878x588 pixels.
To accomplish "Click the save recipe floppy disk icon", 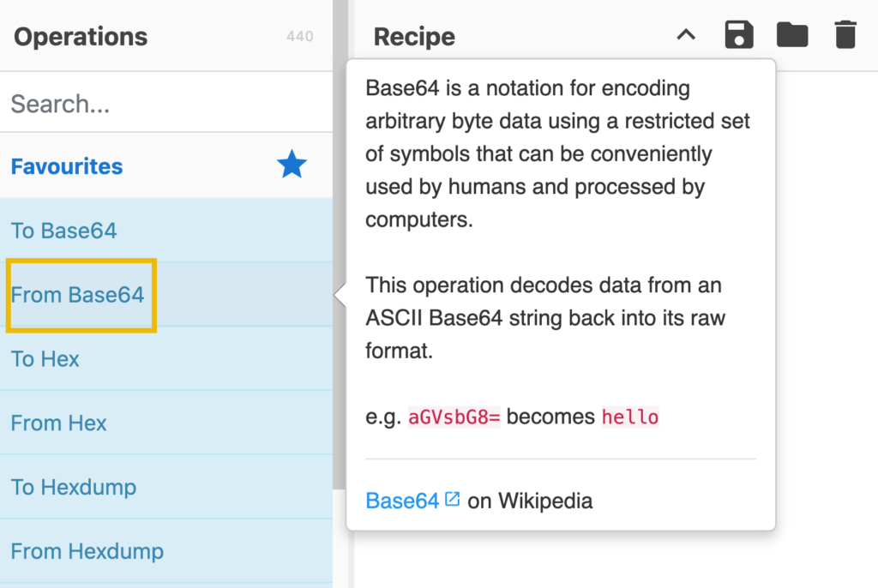I will [738, 35].
